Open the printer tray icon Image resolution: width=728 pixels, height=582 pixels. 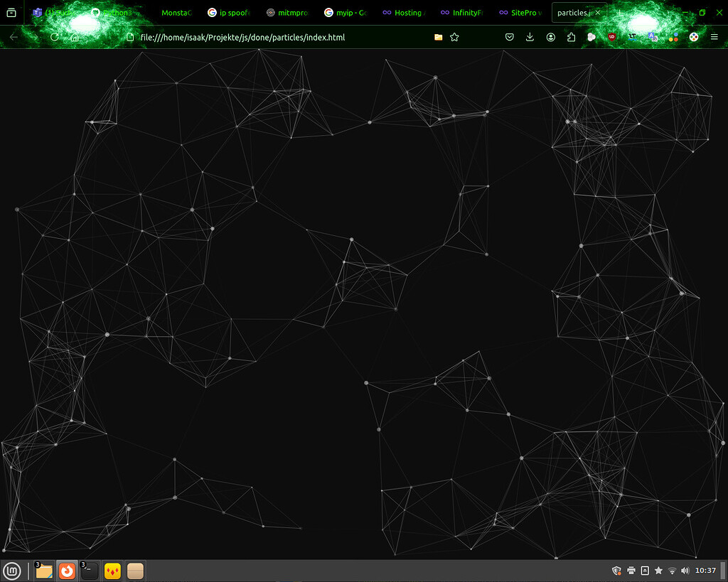pos(631,571)
